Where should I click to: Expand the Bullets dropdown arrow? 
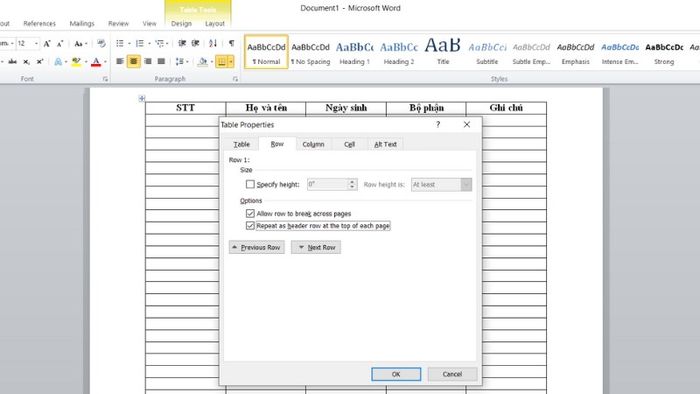pos(129,43)
